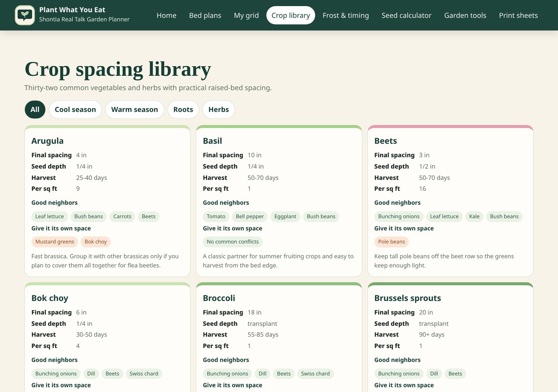Click the Pole beans conflict tag
Viewport: 558px width, 392px height.
pyautogui.click(x=391, y=242)
